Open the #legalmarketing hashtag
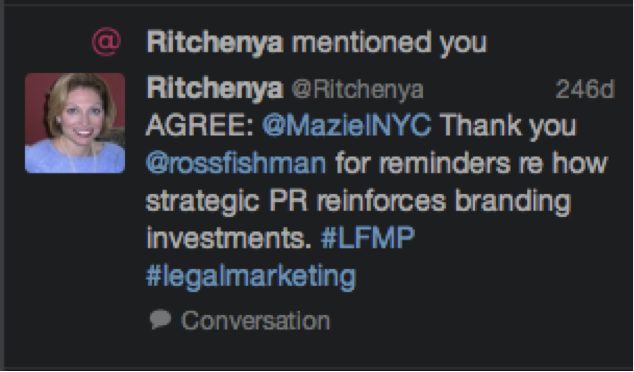Image resolution: width=634 pixels, height=372 pixels. pyautogui.click(x=251, y=277)
